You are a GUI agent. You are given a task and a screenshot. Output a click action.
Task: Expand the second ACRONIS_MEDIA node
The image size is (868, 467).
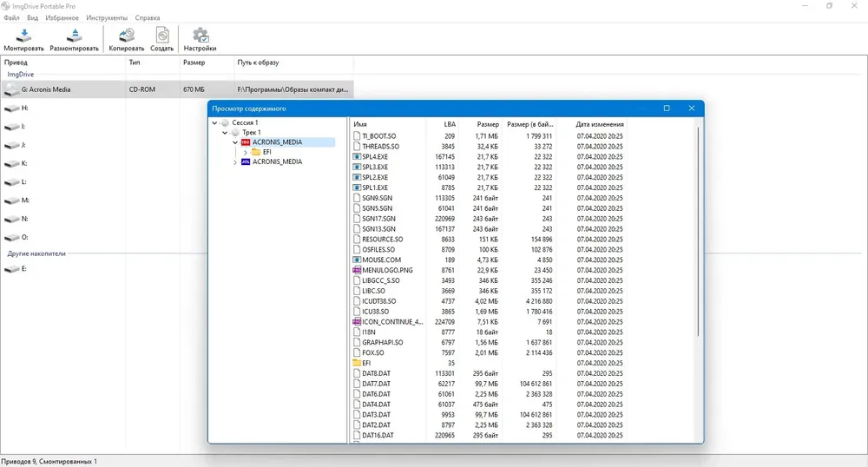click(235, 162)
